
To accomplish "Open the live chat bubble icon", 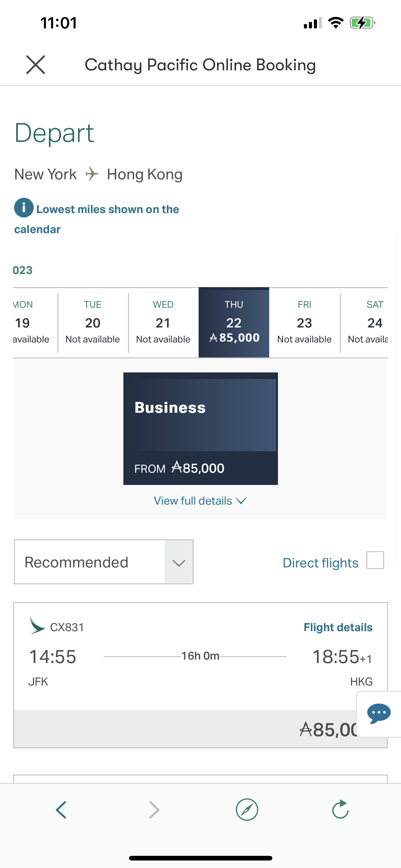I will 379,713.
